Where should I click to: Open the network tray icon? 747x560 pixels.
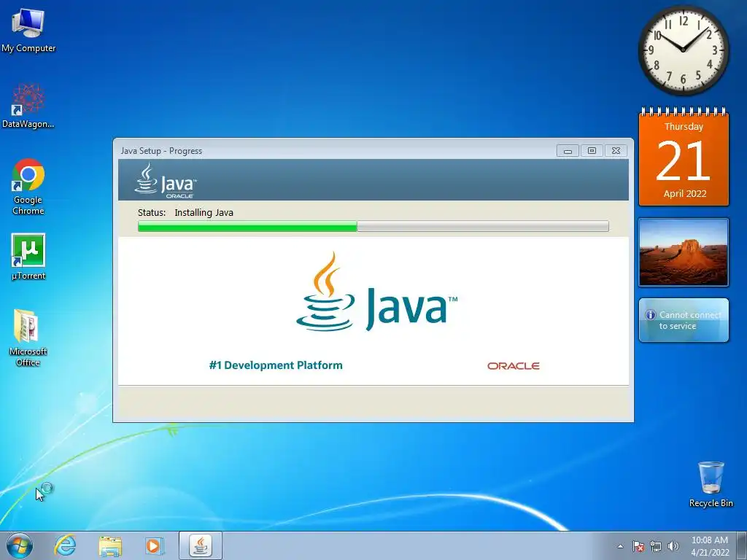coord(656,546)
